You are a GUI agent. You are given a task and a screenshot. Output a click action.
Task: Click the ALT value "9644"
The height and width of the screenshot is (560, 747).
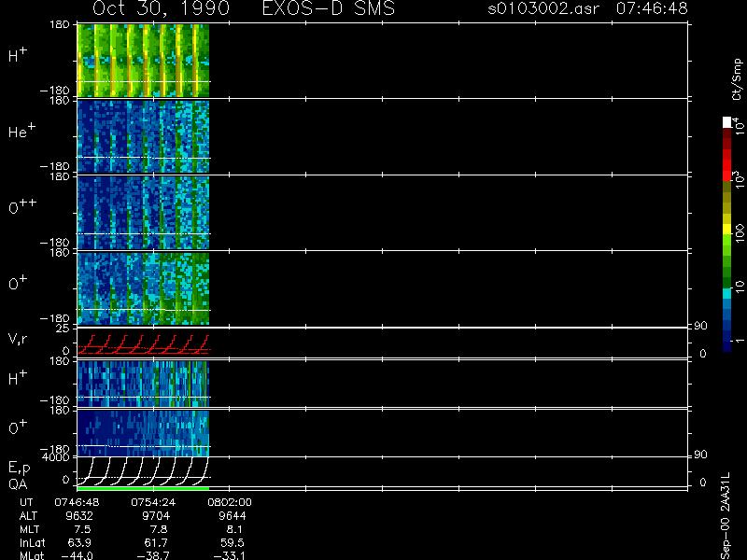[232, 516]
